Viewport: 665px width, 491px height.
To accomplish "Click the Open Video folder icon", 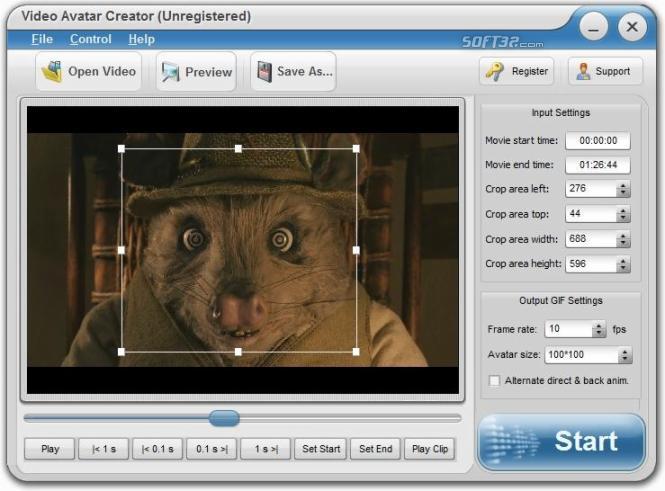I will (52, 72).
